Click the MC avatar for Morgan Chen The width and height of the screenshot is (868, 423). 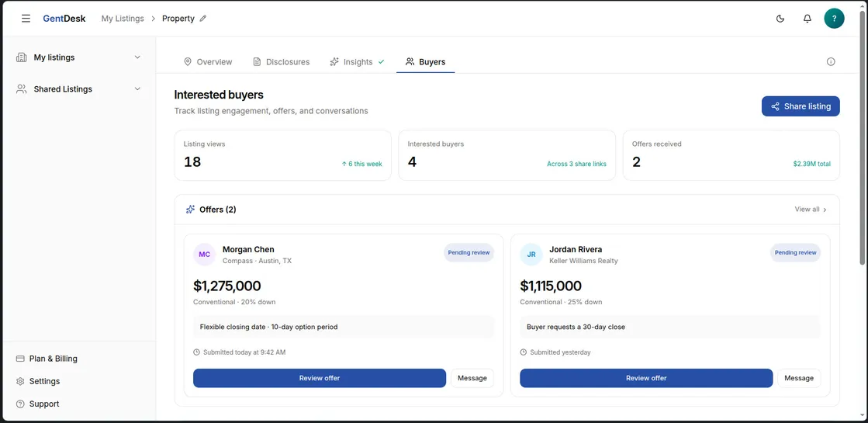click(204, 255)
